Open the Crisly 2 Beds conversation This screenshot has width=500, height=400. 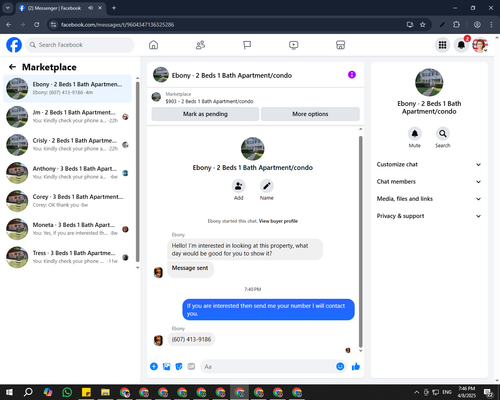pyautogui.click(x=67, y=145)
